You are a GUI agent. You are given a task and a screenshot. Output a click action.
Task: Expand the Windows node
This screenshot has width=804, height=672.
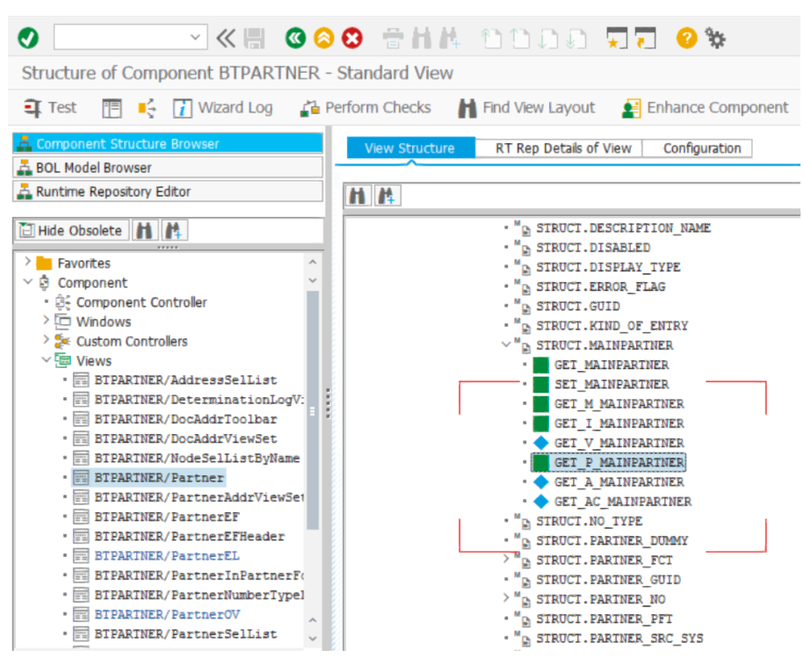[x=47, y=321]
